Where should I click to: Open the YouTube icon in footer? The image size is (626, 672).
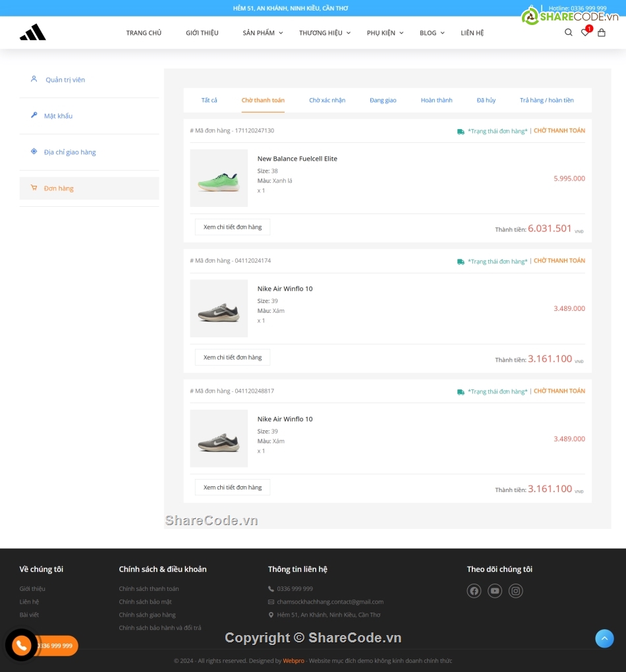tap(495, 591)
